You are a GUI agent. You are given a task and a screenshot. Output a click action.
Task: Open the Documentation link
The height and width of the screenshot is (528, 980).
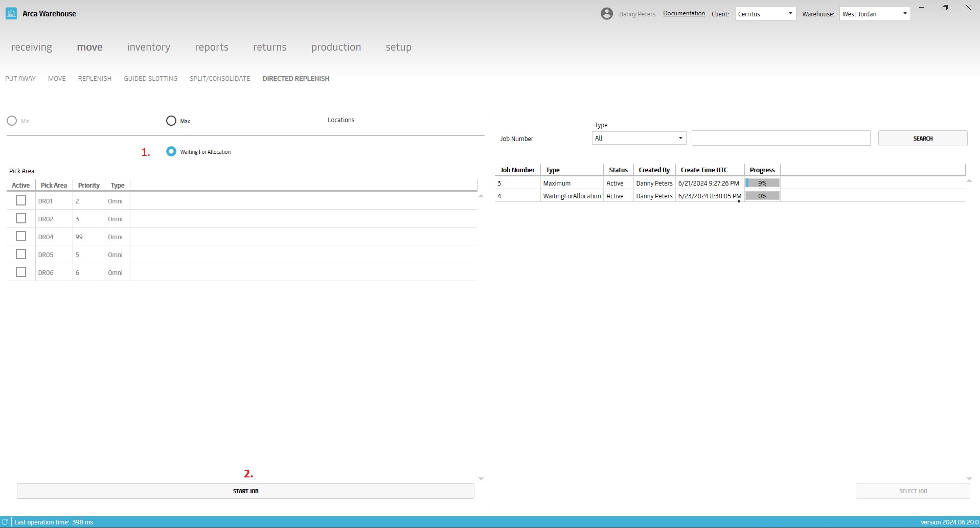[684, 13]
